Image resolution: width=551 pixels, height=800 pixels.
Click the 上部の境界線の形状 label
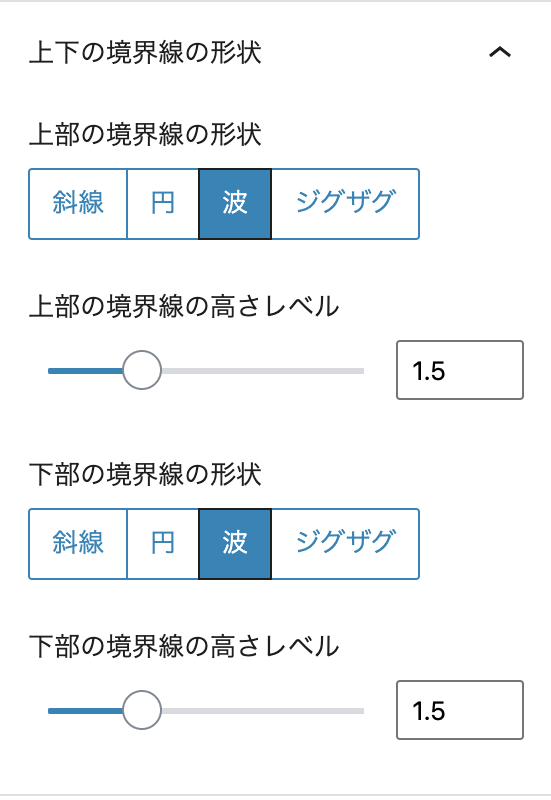click(145, 135)
